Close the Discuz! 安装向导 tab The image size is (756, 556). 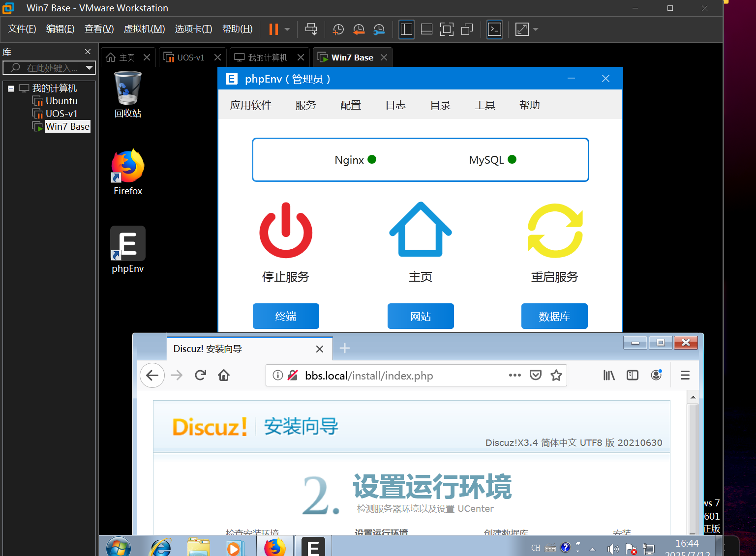click(320, 349)
